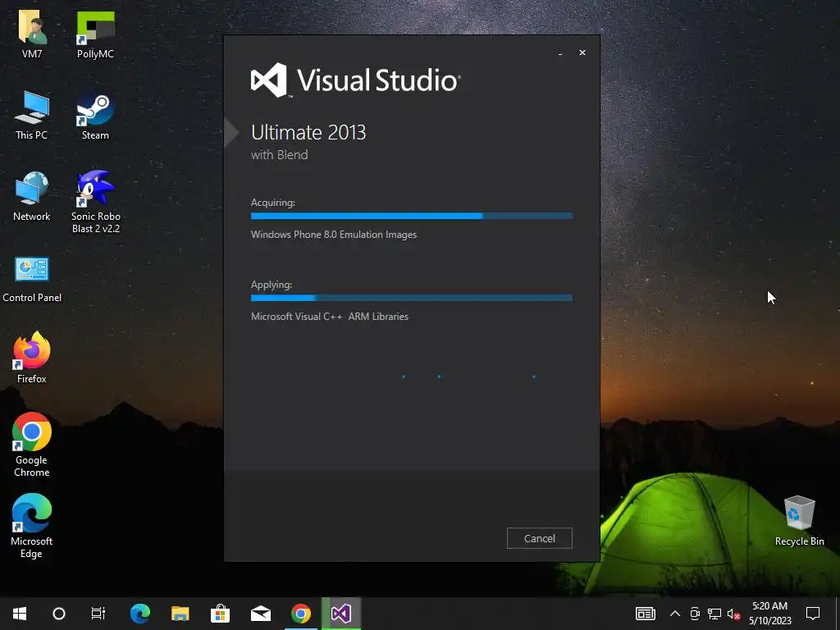Select the Steam desktop shortcut
The width and height of the screenshot is (840, 630).
[95, 115]
